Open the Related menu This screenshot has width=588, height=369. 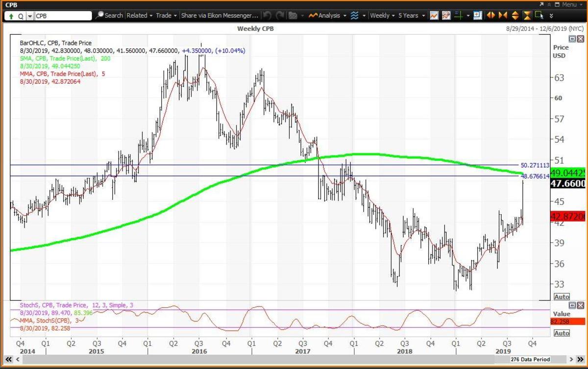pos(139,16)
